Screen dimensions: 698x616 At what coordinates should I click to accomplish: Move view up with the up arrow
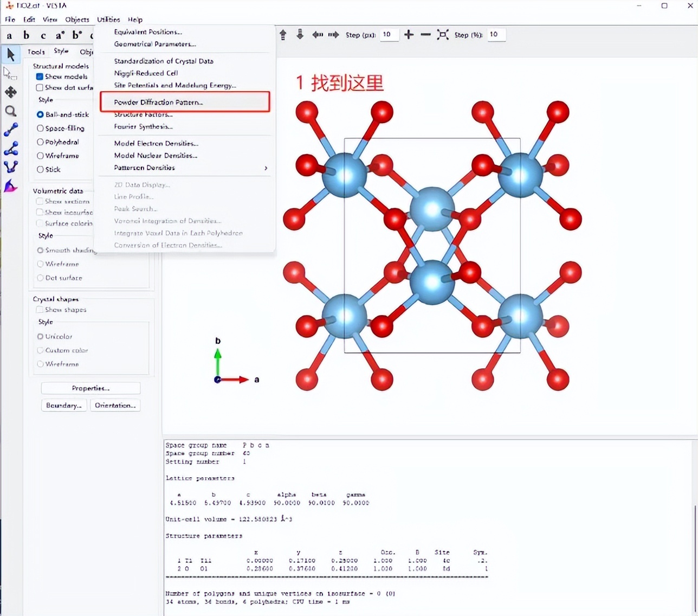[283, 35]
